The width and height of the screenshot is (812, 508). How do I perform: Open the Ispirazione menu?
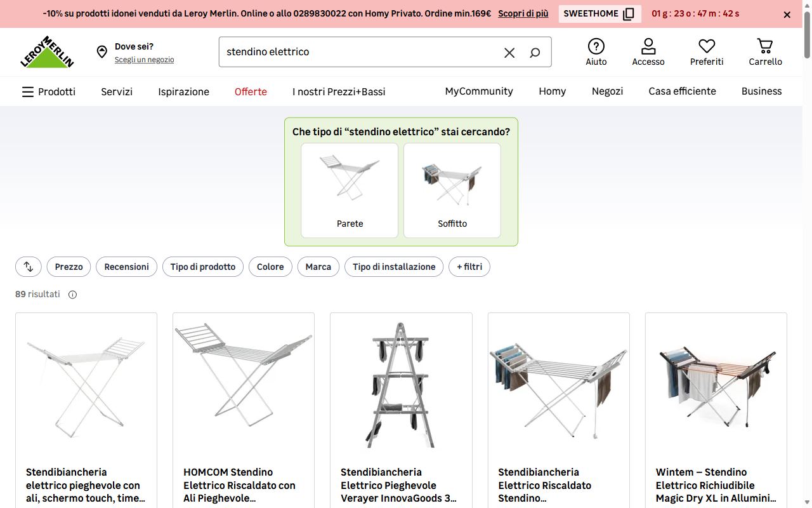[x=184, y=91]
